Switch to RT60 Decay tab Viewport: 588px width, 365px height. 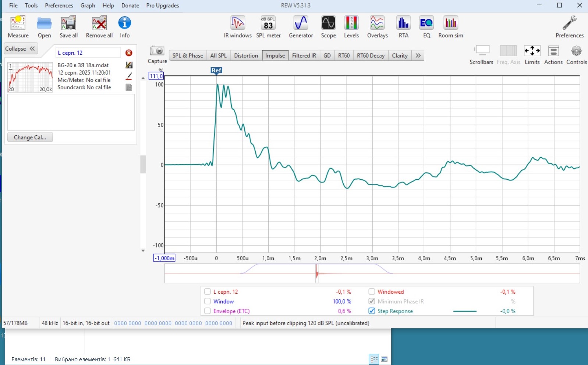[371, 56]
